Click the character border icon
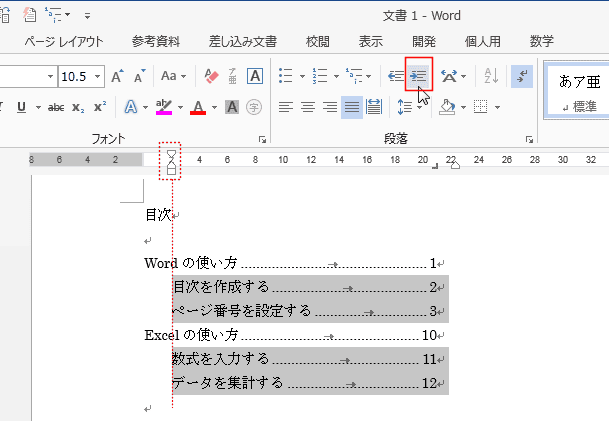Screen dimensions: 609x421 tap(255, 76)
